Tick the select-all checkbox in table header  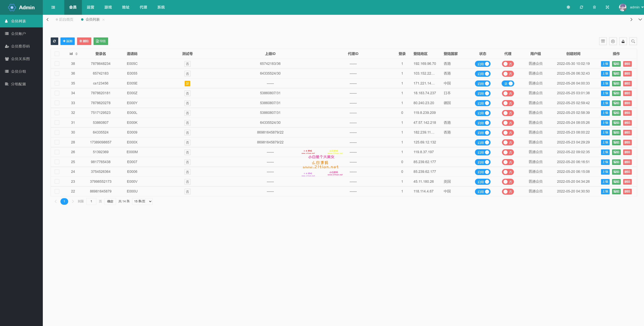pos(57,54)
